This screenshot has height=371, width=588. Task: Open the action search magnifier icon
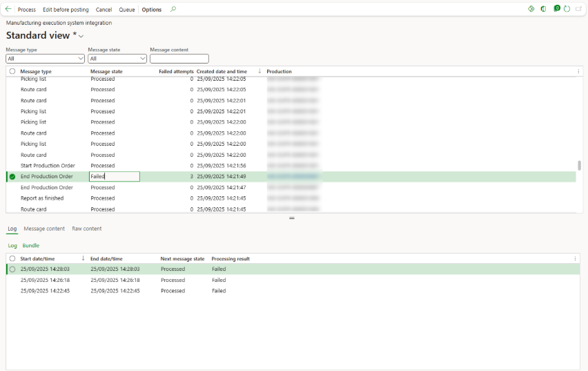(173, 10)
